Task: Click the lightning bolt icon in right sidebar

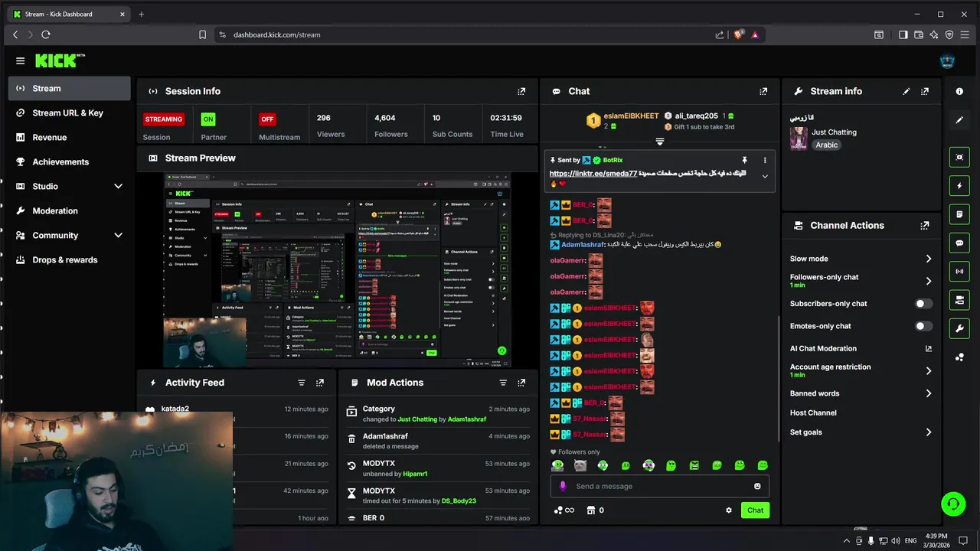Action: coord(959,186)
